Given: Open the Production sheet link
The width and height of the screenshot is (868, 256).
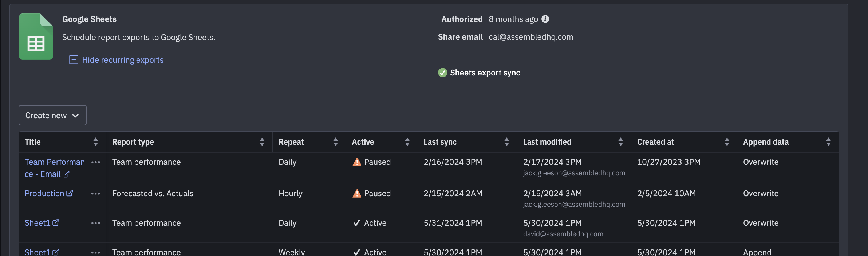Looking at the screenshot, I should pyautogui.click(x=49, y=193).
